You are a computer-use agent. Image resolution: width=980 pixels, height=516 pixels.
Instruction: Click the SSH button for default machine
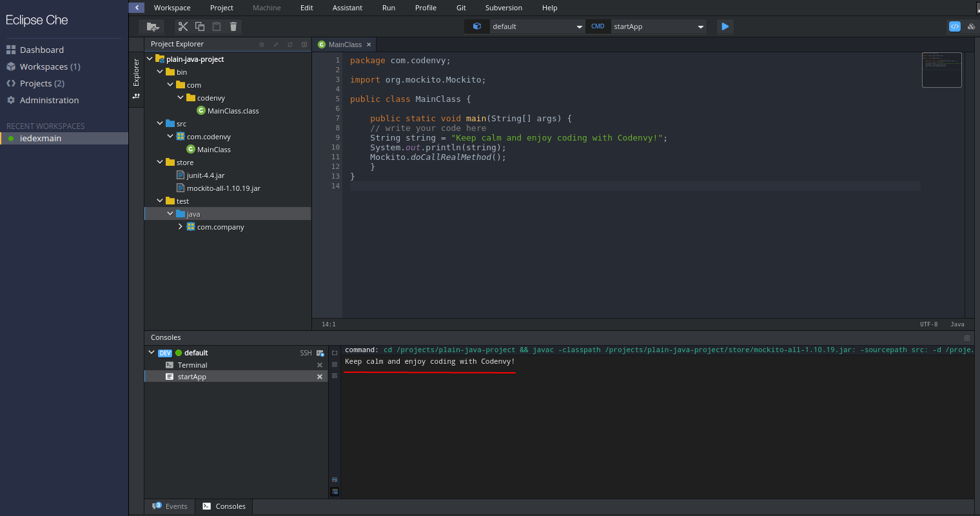pyautogui.click(x=306, y=353)
